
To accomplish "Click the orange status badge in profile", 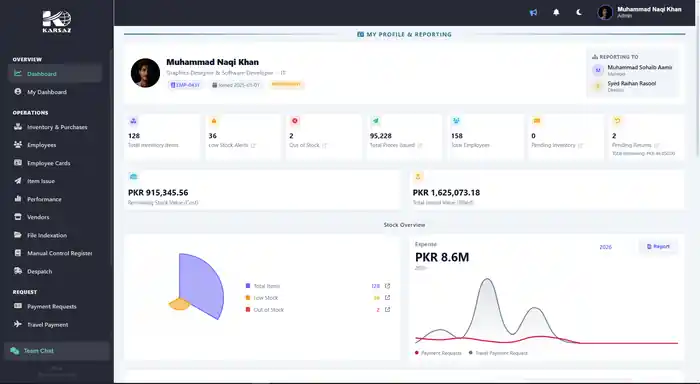I will coord(286,84).
